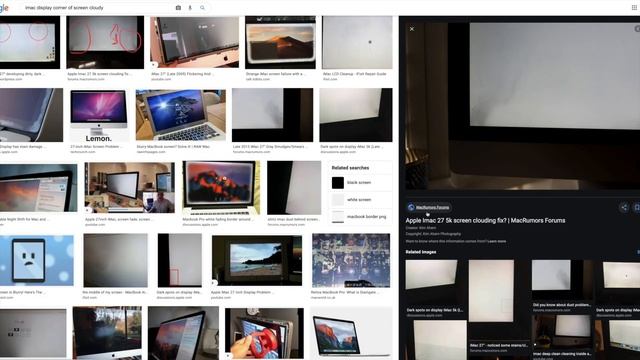Screen dimensions: 640x360
Task: Open the silver MacBook El Capitan product thumbnail
Action: click(351, 333)
